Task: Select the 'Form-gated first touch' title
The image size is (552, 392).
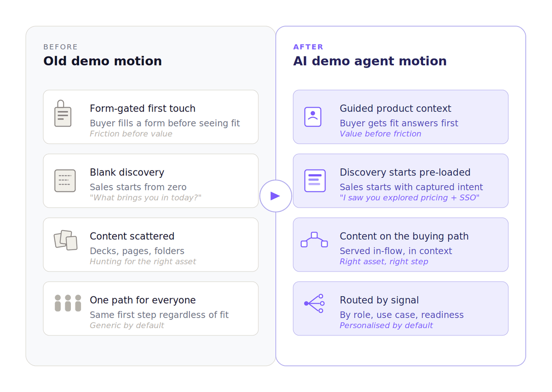Action: tap(143, 108)
